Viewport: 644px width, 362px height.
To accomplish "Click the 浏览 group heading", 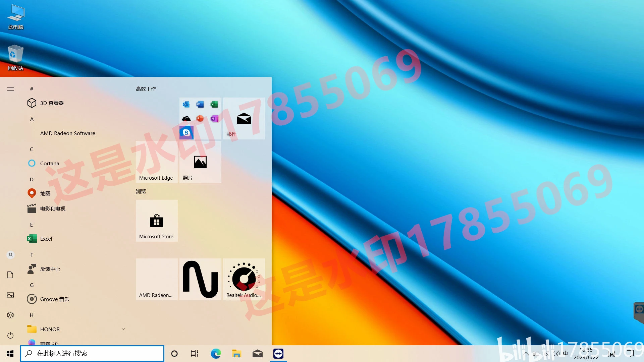I will (141, 191).
